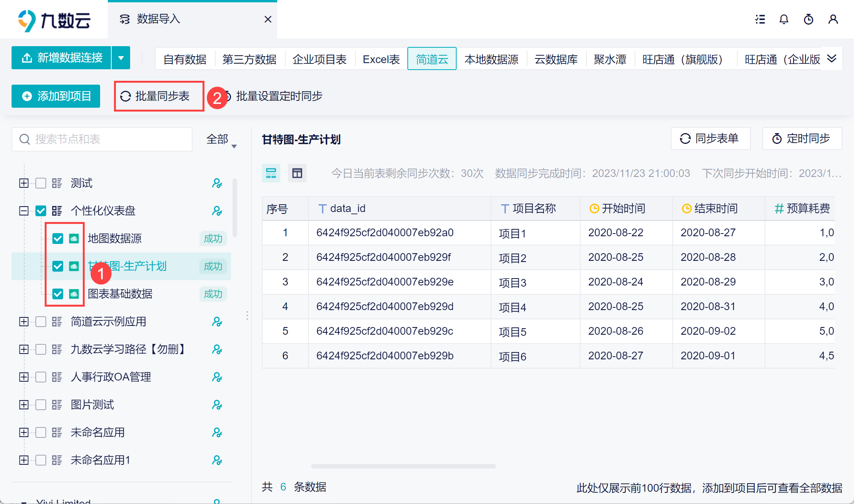Collapse the 个性化仪表盘 tree node
854x504 pixels.
click(24, 211)
